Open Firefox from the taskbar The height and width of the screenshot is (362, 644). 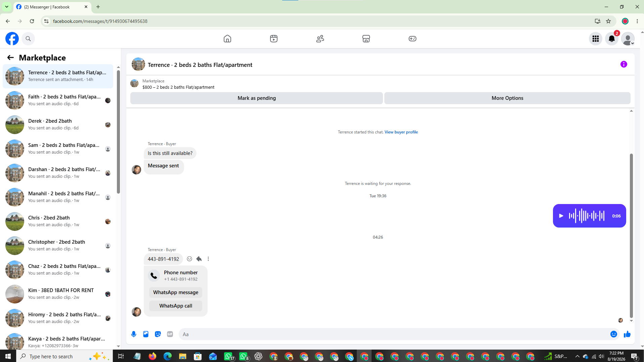(153, 356)
